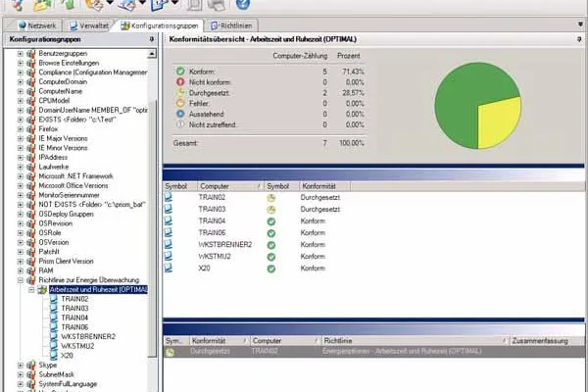
Task: Expand the ComputerDomain tree node
Action: pos(21,81)
